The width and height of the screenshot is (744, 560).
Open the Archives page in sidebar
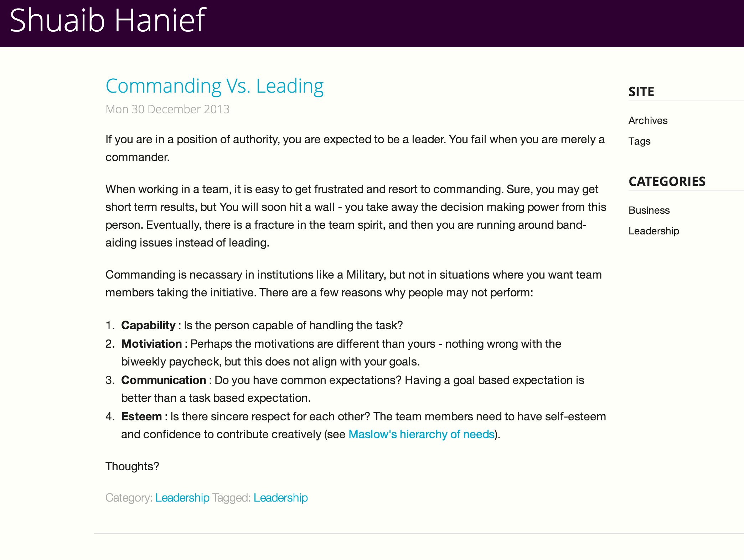648,120
